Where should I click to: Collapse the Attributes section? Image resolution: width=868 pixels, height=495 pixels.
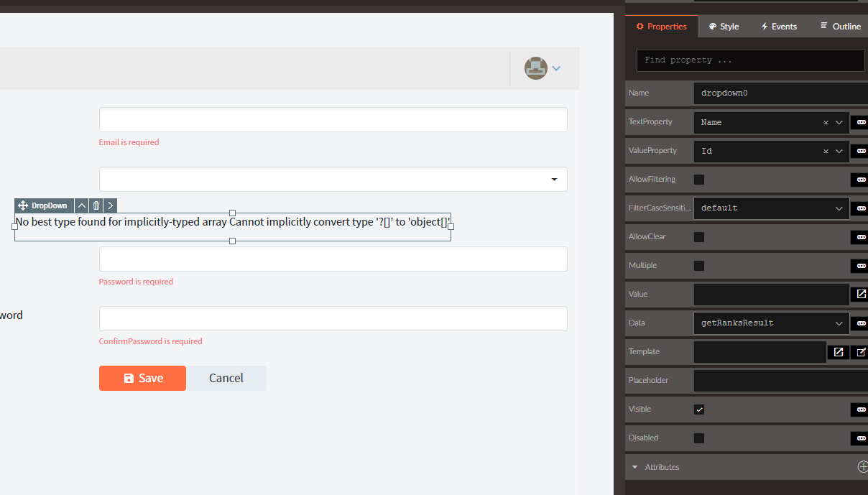[x=634, y=467]
